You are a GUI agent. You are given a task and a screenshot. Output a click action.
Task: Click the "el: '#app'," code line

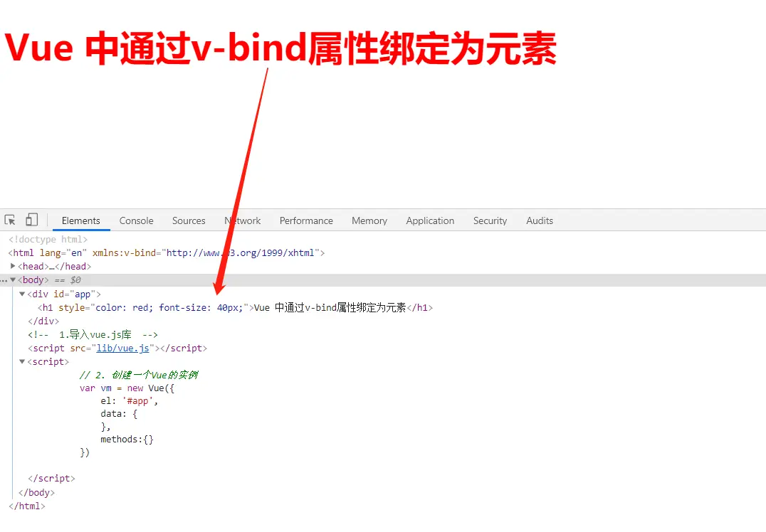click(x=130, y=400)
